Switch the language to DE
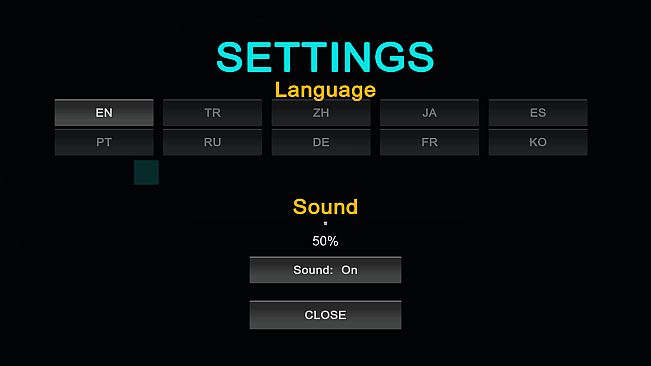651x366 pixels. pyautogui.click(x=321, y=142)
